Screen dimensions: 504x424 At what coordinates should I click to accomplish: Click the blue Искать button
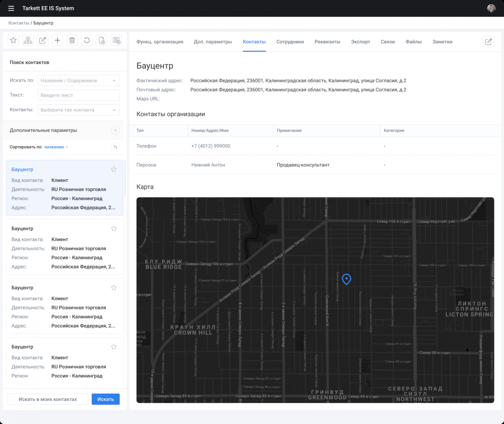106,399
